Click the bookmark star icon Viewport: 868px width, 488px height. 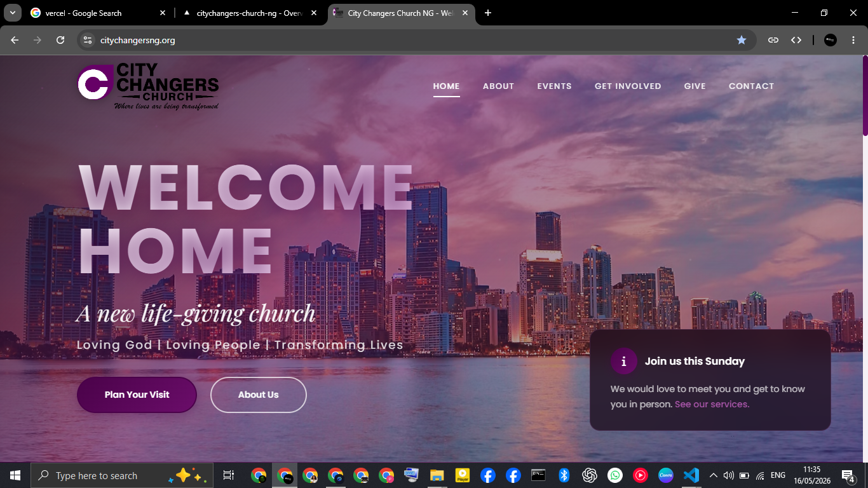coord(742,40)
